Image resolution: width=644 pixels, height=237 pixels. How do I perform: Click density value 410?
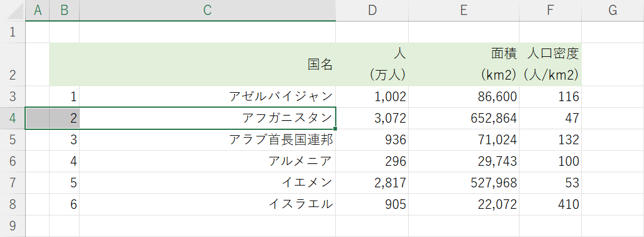[x=551, y=204]
